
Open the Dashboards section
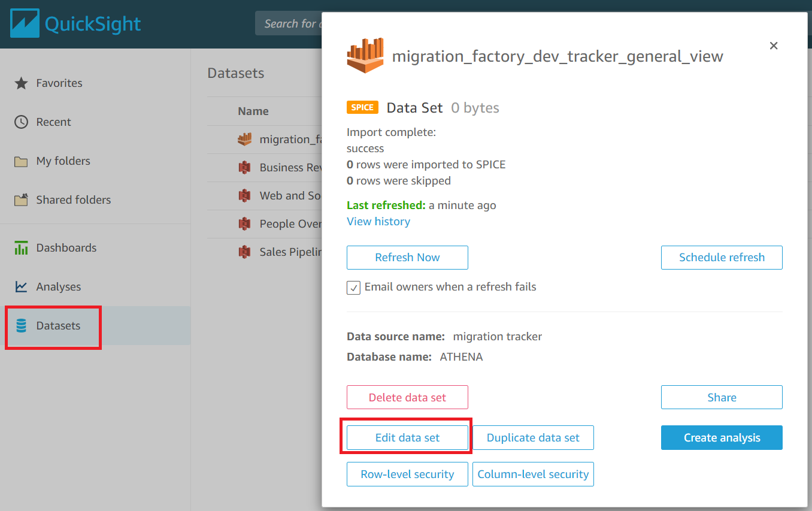(66, 248)
